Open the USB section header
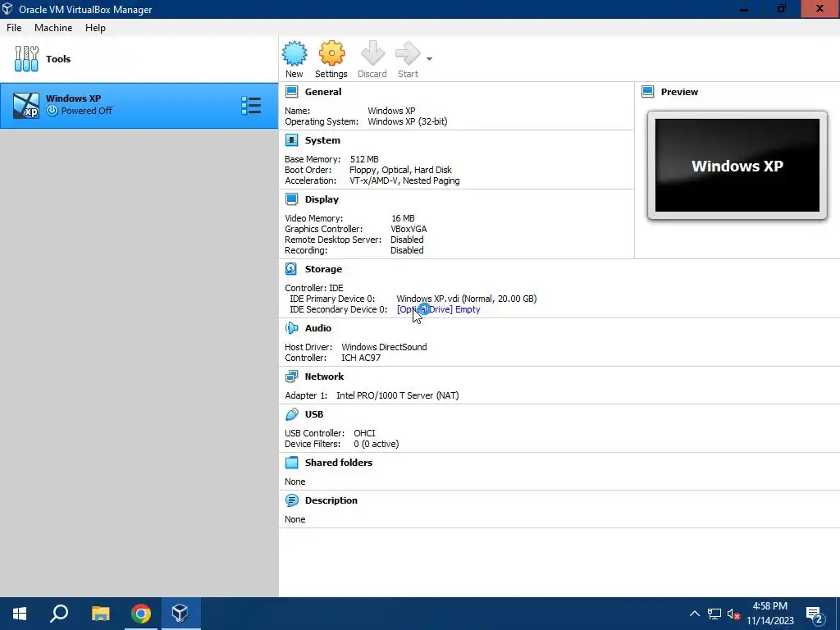The height and width of the screenshot is (630, 840). tap(314, 414)
